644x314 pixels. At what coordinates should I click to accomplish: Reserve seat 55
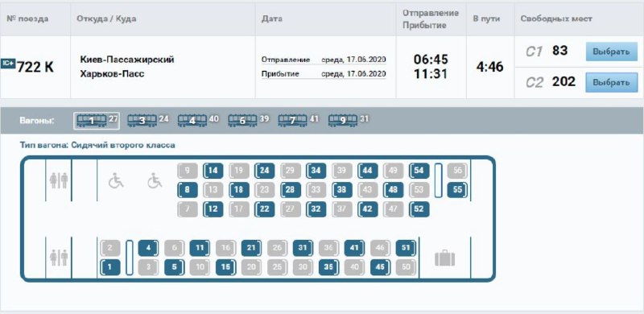[457, 190]
